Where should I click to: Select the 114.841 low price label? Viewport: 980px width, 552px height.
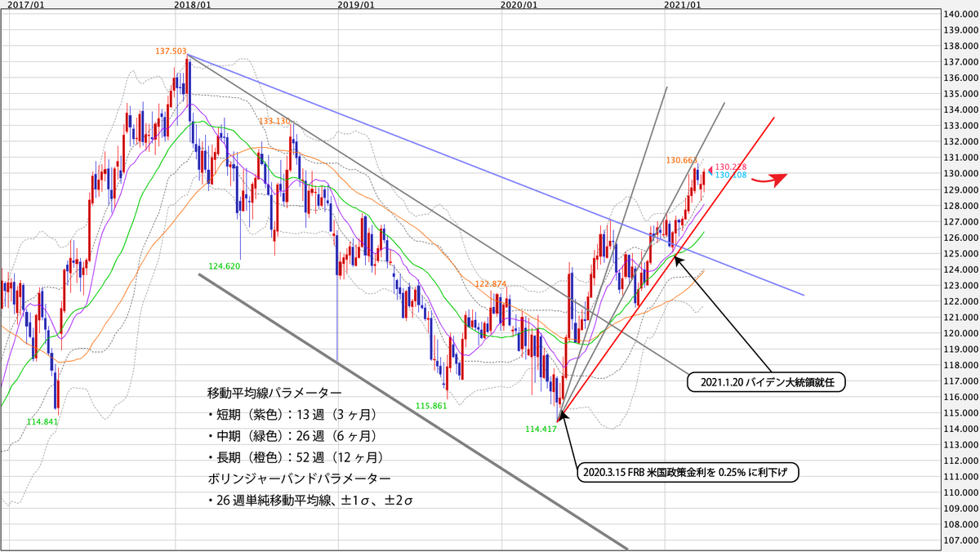pyautogui.click(x=41, y=421)
